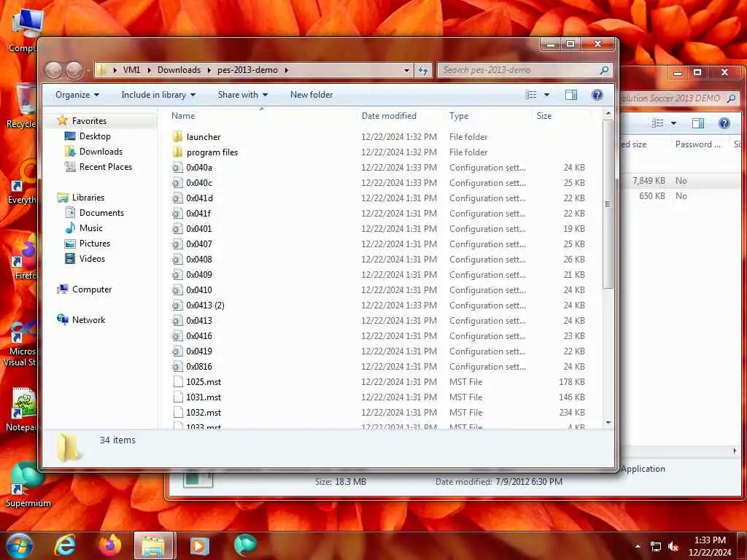The width and height of the screenshot is (747, 560).
Task: Select the 0x0407 configuration file
Action: coord(198,244)
